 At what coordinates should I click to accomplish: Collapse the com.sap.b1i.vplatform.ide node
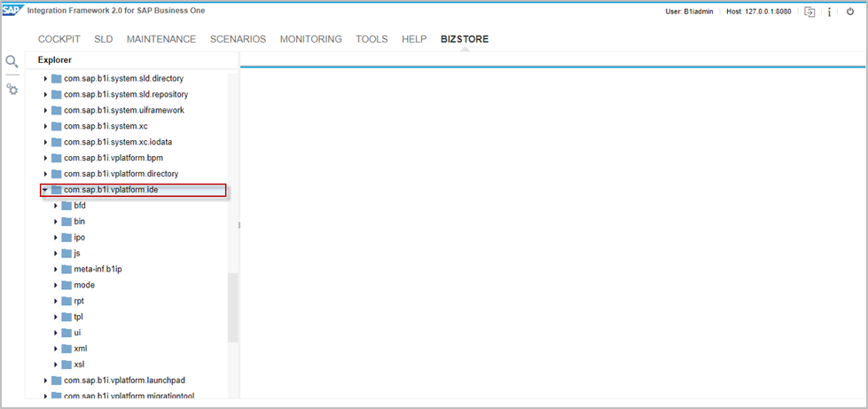coord(45,190)
